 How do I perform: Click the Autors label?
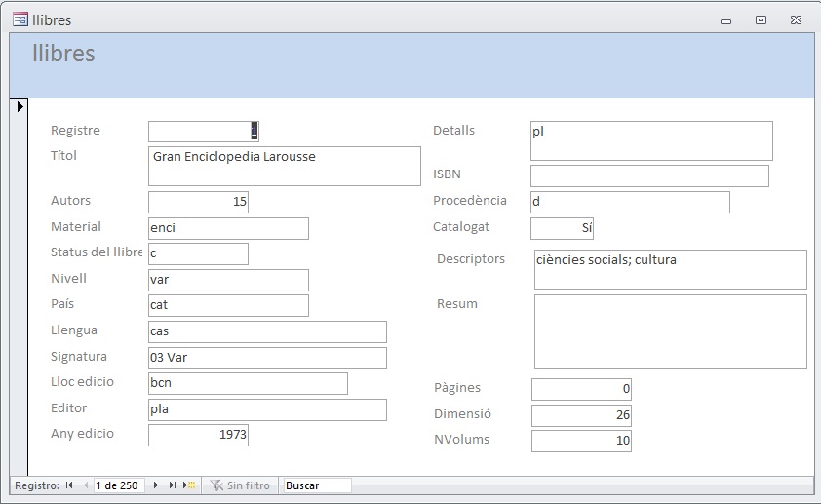point(70,201)
